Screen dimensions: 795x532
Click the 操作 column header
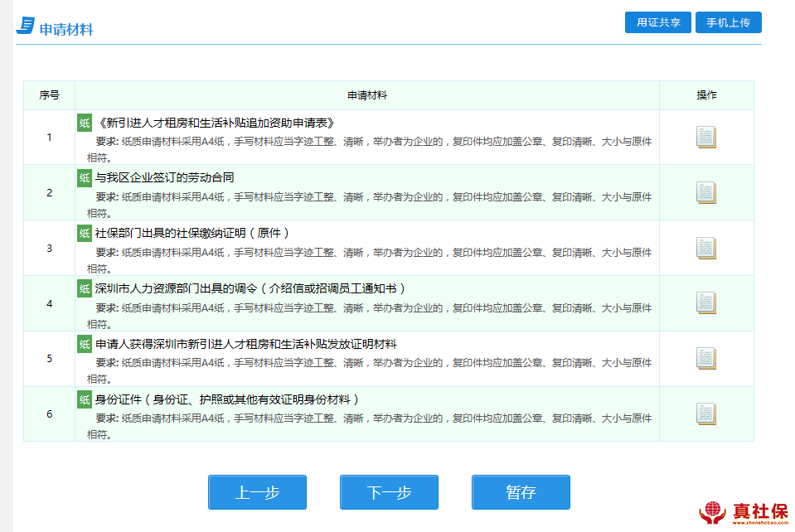706,95
